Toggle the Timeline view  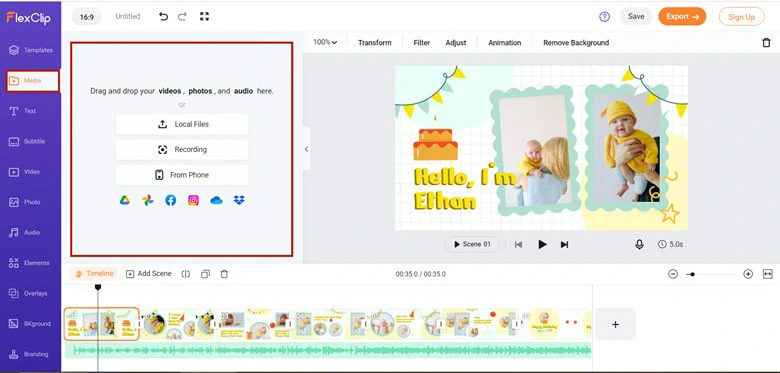coord(94,274)
